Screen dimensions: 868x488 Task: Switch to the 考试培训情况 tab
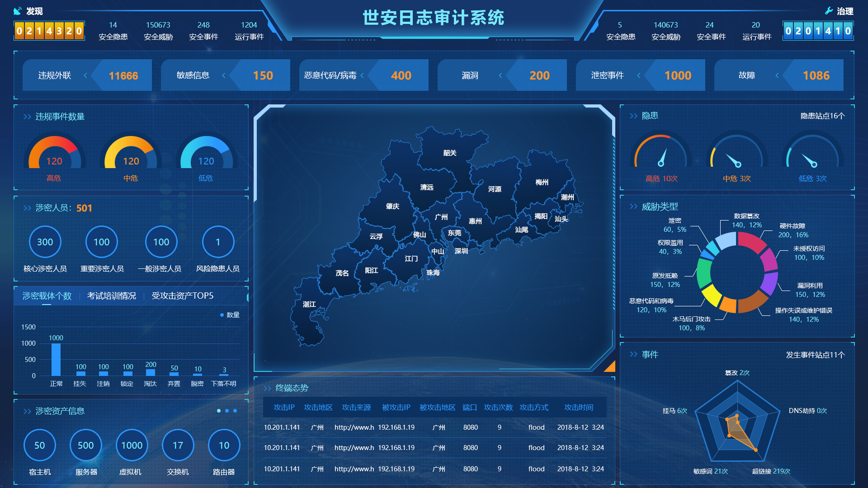(111, 296)
